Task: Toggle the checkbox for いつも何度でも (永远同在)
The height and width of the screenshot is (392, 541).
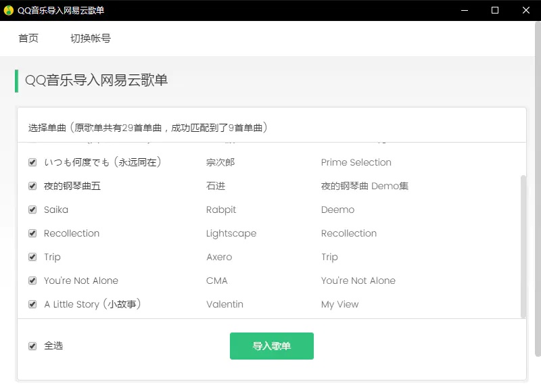Action: point(32,162)
